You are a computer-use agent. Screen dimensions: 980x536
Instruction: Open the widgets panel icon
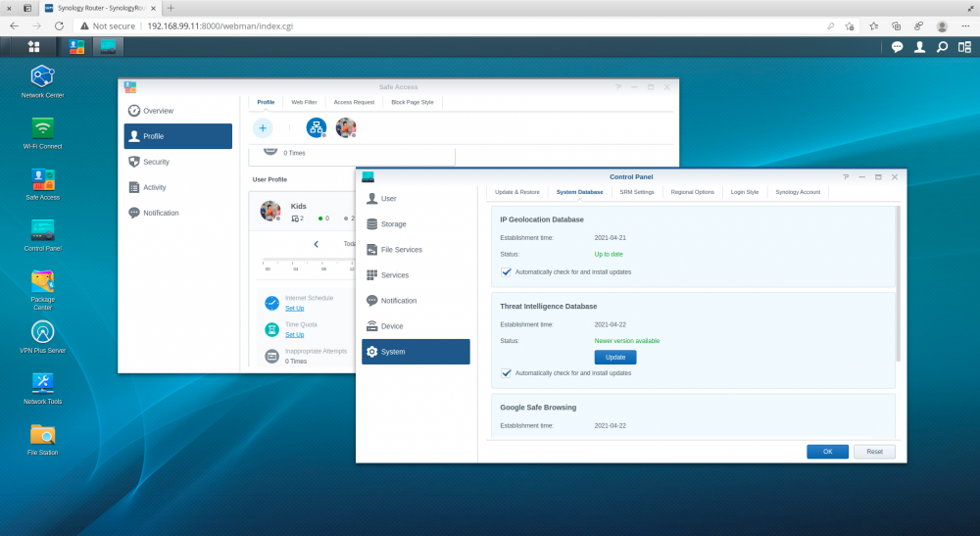tap(964, 47)
